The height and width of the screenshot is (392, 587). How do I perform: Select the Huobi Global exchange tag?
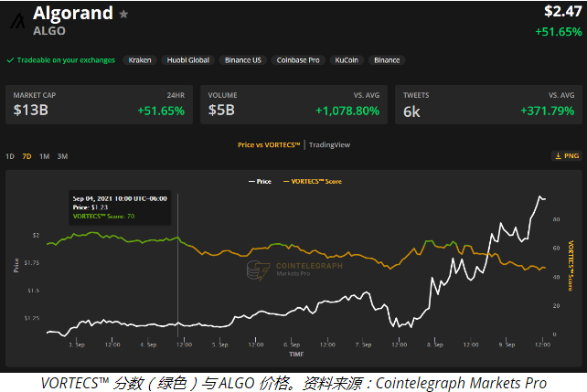click(188, 60)
